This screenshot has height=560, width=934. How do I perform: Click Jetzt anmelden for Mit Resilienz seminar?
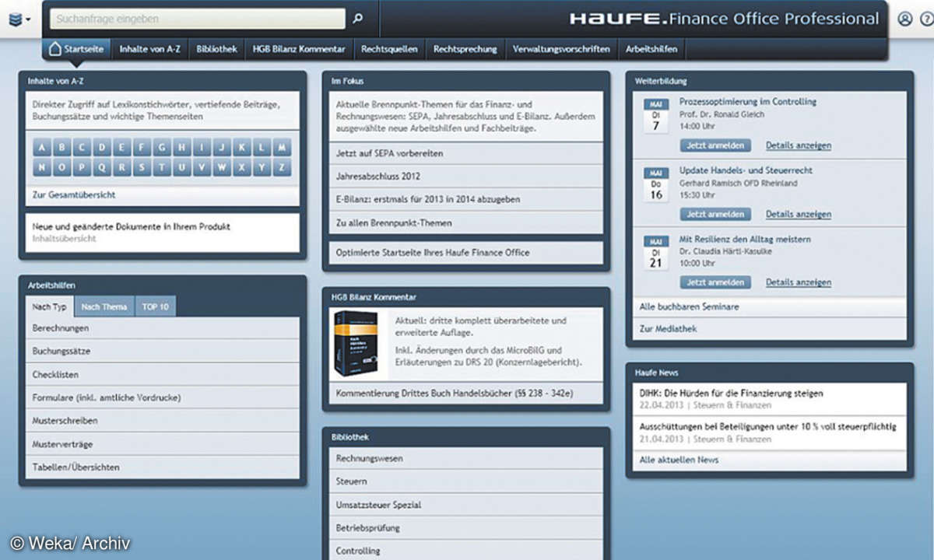[x=715, y=282]
